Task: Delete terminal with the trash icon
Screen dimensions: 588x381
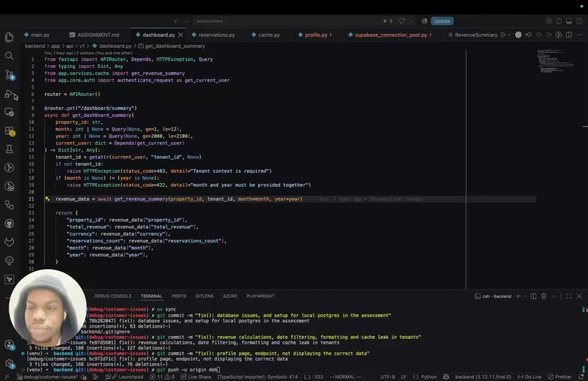Action: (x=544, y=296)
